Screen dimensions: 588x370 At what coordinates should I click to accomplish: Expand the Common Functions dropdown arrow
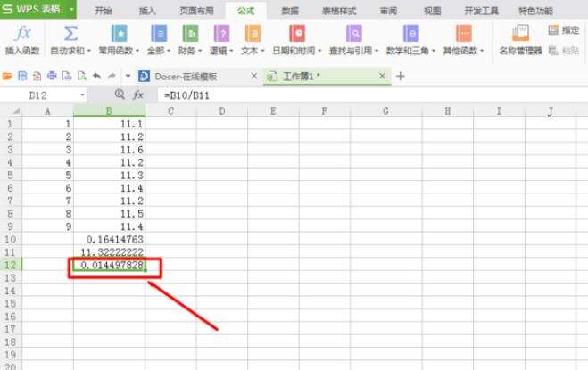[137, 51]
